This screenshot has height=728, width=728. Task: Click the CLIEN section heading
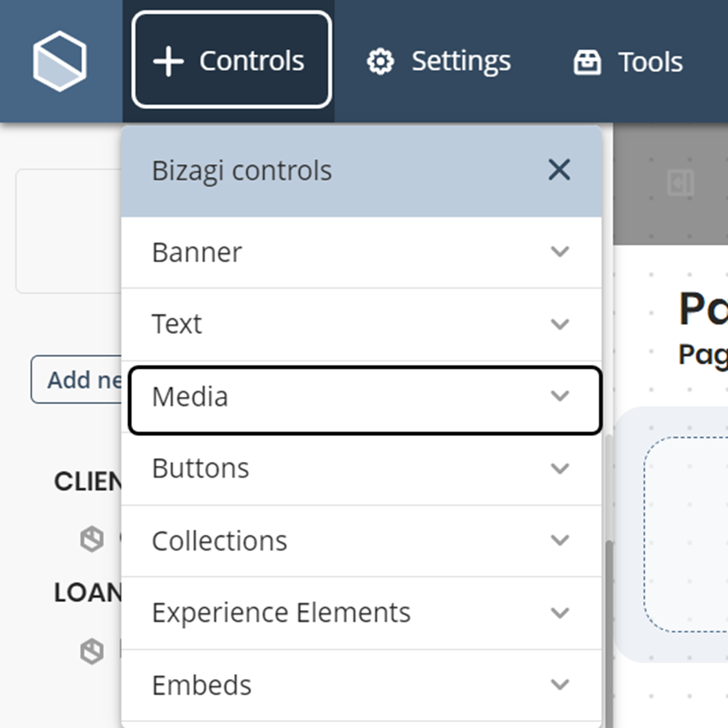point(88,482)
